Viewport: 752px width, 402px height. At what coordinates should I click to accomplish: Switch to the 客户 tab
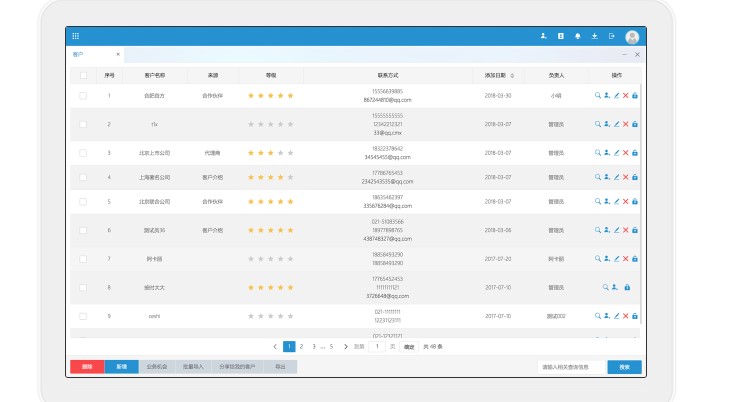click(79, 54)
